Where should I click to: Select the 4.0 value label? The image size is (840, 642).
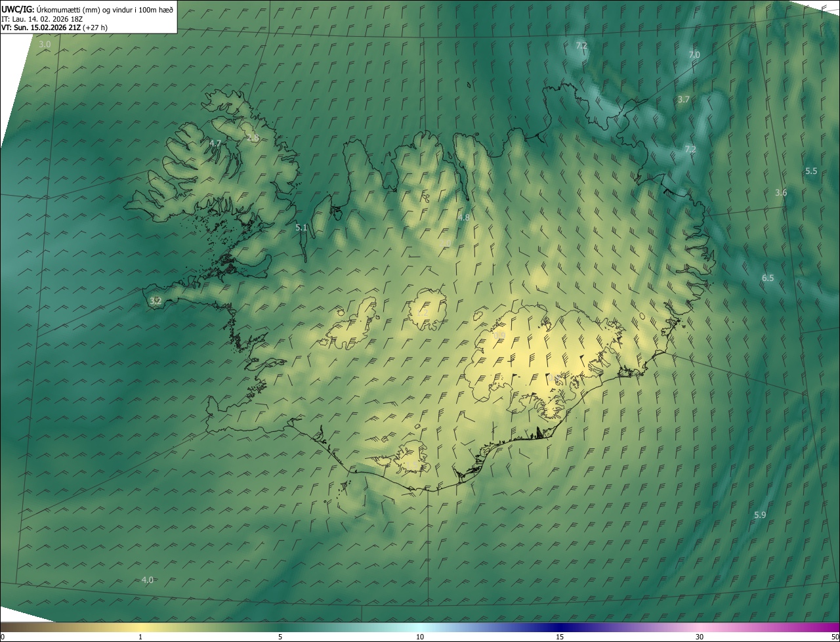[148, 580]
